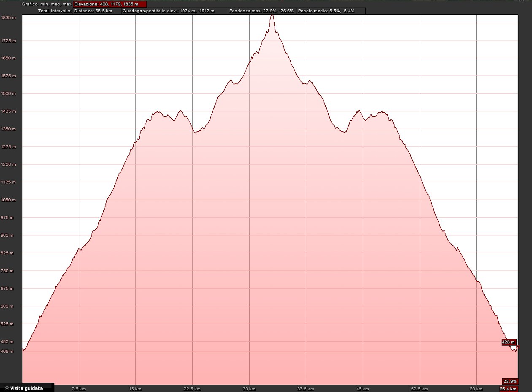This screenshot has width=532, height=392.
Task: Select the 408 m minimum y-axis label
Action: pos(8,351)
